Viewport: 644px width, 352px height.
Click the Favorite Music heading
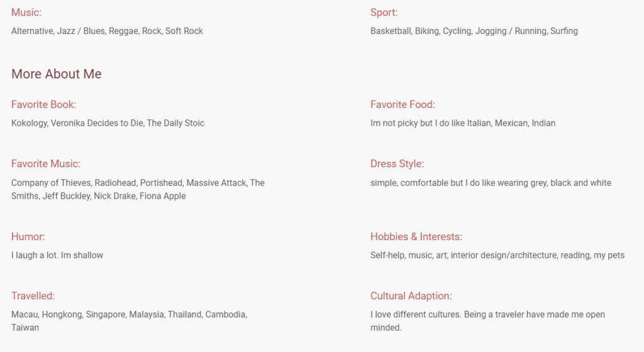point(46,164)
